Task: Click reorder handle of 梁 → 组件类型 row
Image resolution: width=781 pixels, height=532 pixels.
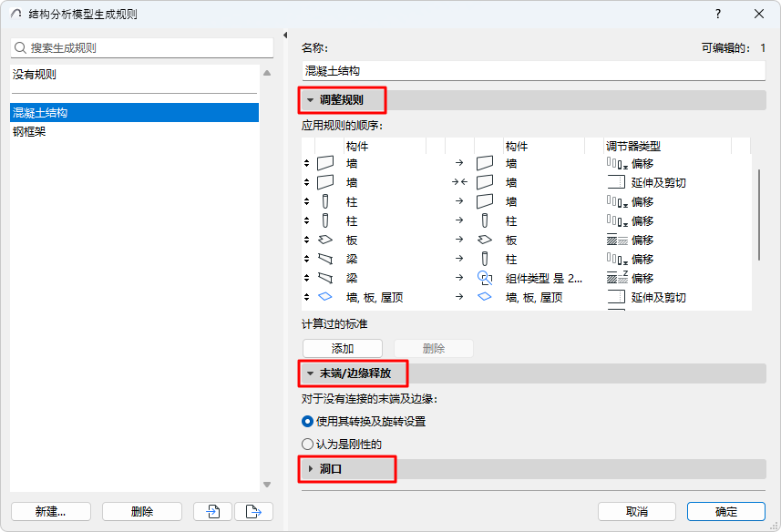Action: tap(306, 278)
